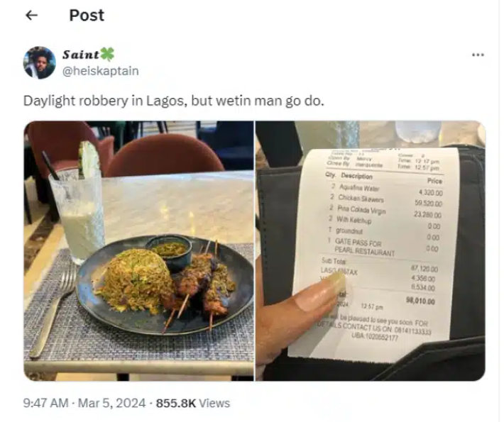Click the 9:47 AM timestamp
The image size is (504, 422).
point(45,403)
